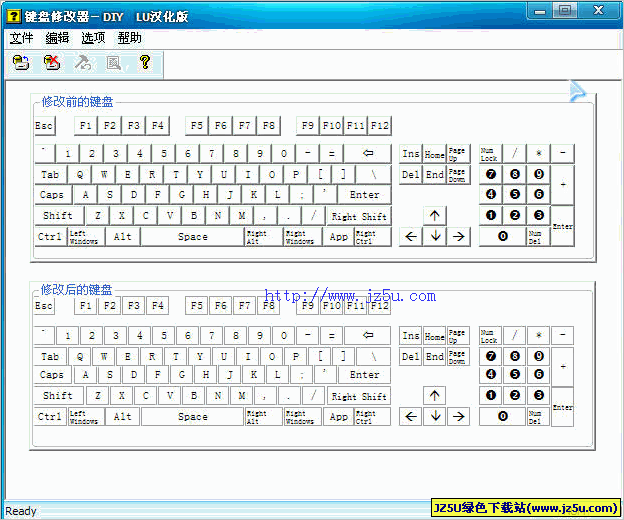Click up arrow key in upper keyboard
Screen dimensions: 624x520
tap(435, 216)
